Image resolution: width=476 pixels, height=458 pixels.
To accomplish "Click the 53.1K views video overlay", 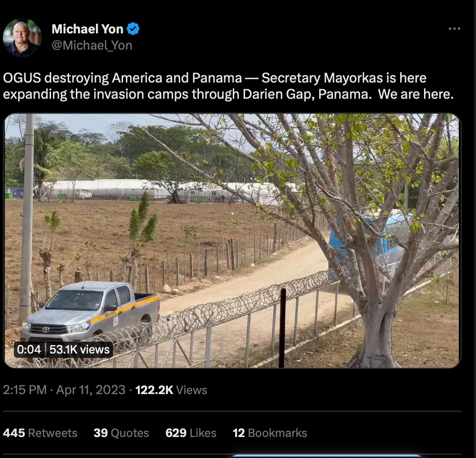I will click(80, 350).
